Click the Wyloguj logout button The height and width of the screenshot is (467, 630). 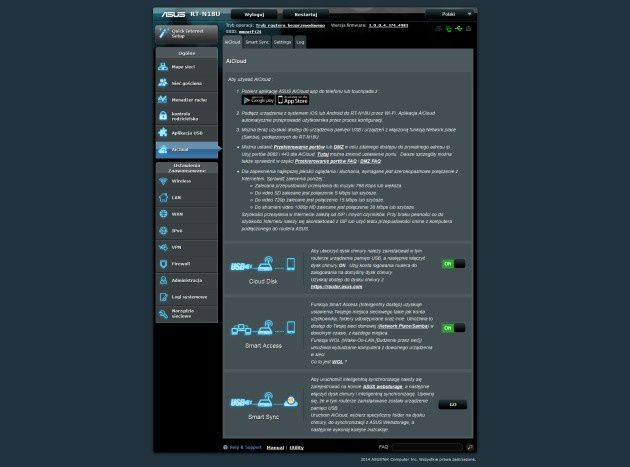point(254,14)
